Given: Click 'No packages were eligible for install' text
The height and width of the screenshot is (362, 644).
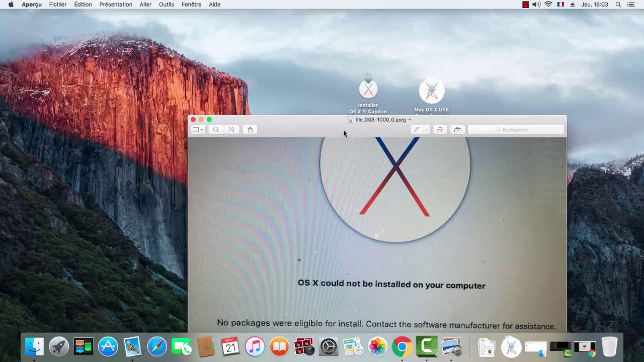Looking at the screenshot, I should [x=386, y=324].
